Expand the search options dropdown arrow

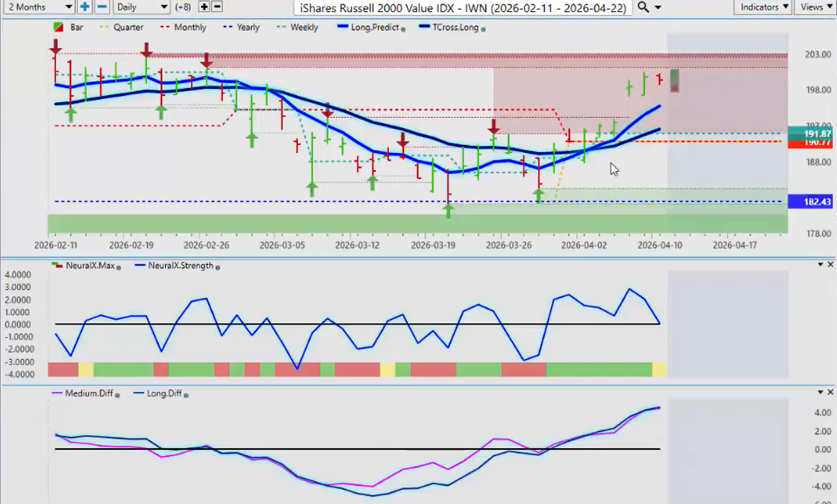pos(657,7)
